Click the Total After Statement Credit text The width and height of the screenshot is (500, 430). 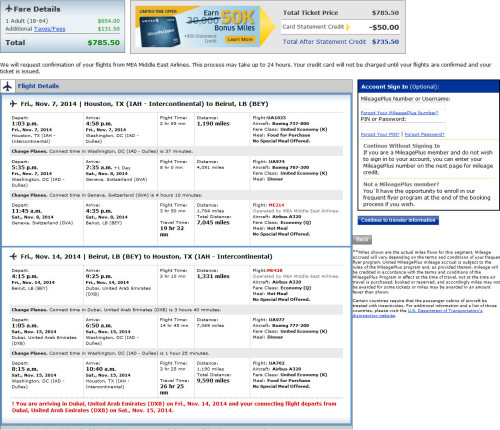(324, 42)
